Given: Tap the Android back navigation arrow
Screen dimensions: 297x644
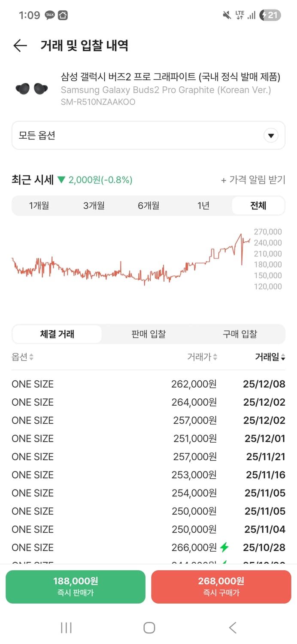Looking at the screenshot, I should [232, 627].
